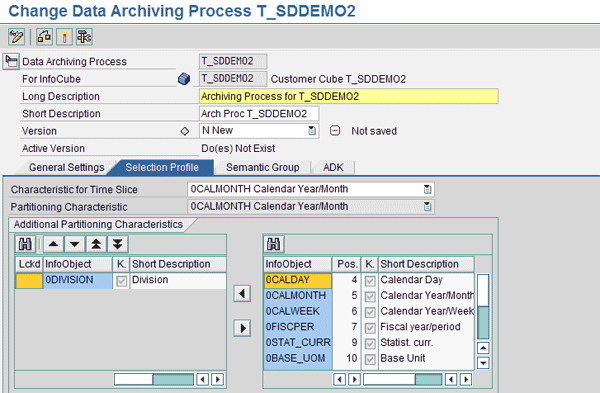Click the Calendar Day description cell

click(x=426, y=280)
